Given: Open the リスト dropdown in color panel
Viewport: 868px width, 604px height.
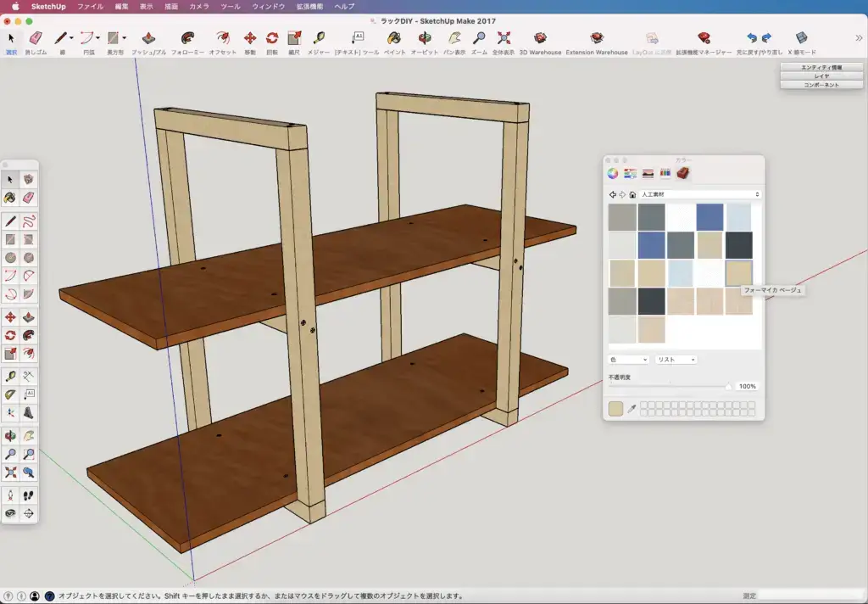Looking at the screenshot, I should (x=676, y=360).
